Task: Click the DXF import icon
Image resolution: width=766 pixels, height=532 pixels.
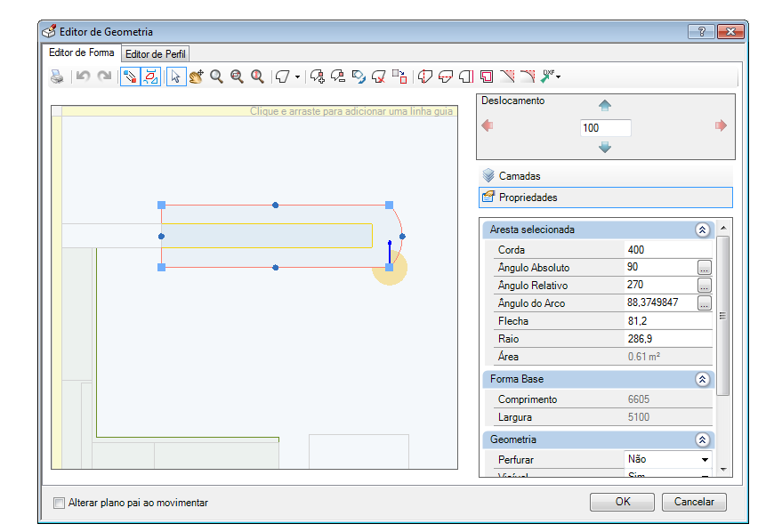Action: pos(548,77)
